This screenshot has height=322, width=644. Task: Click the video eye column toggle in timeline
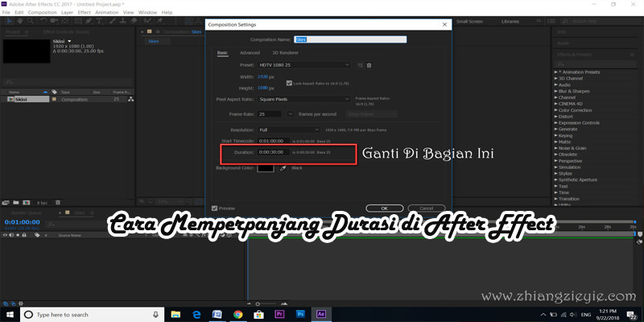click(x=5, y=235)
